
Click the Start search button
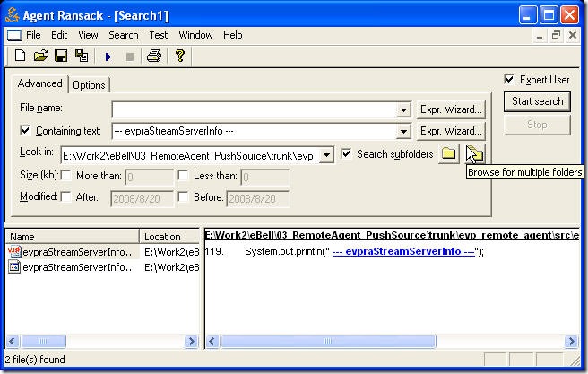(537, 101)
